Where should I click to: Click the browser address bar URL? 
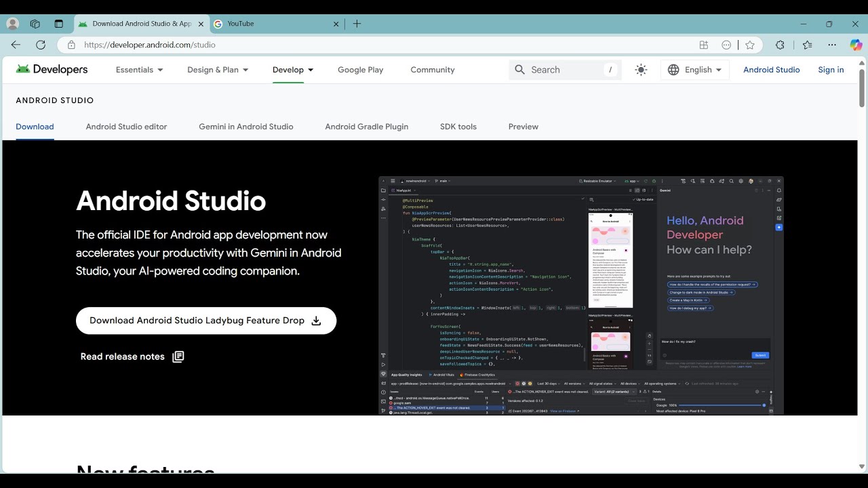[x=150, y=45]
